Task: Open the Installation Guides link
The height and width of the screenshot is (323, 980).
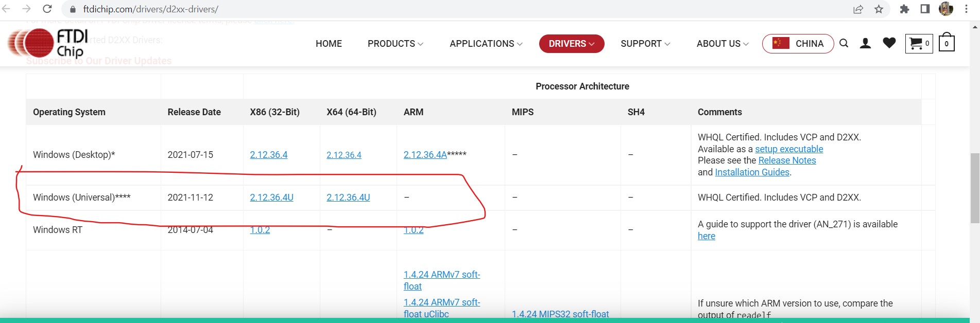Action: pos(752,172)
